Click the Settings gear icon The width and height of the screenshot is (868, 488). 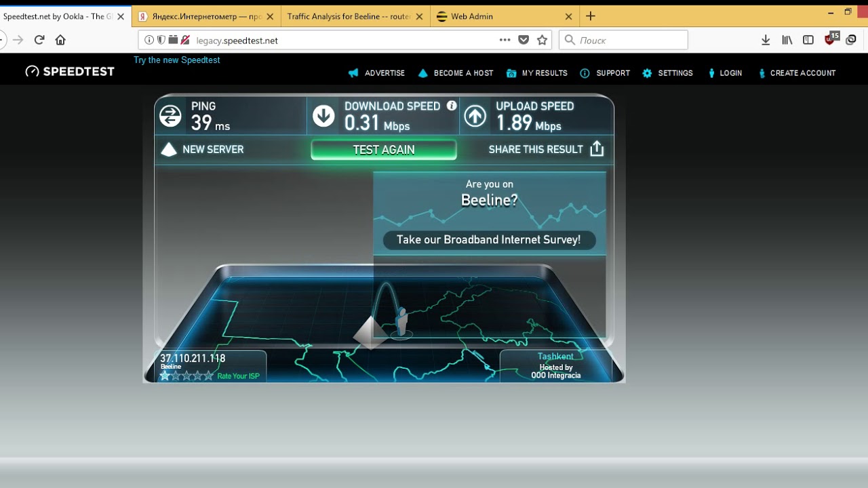[x=647, y=73]
